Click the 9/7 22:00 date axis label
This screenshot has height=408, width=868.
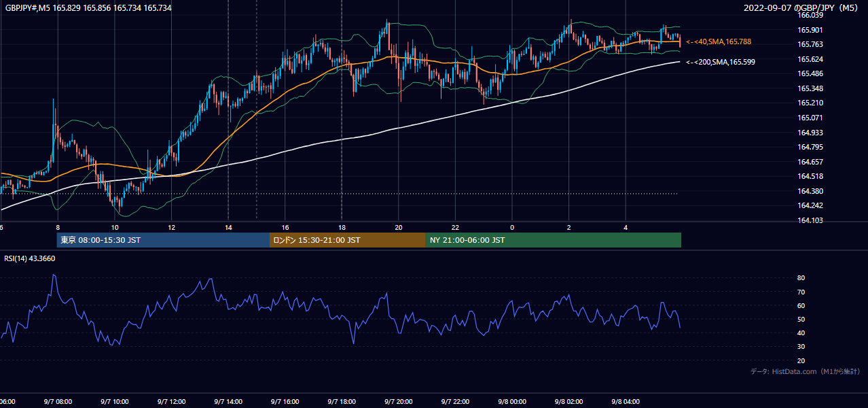click(x=455, y=402)
